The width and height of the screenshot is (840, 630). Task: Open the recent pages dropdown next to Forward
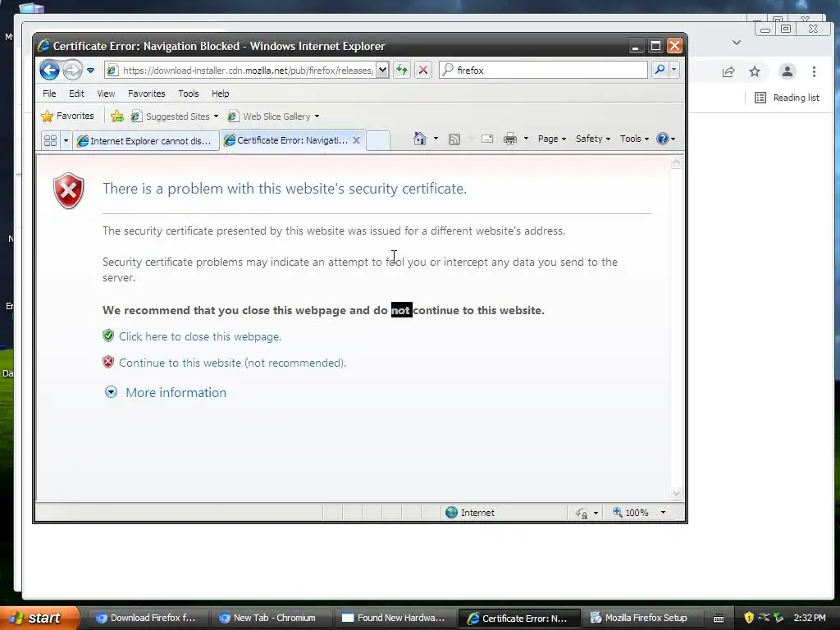[x=90, y=71]
